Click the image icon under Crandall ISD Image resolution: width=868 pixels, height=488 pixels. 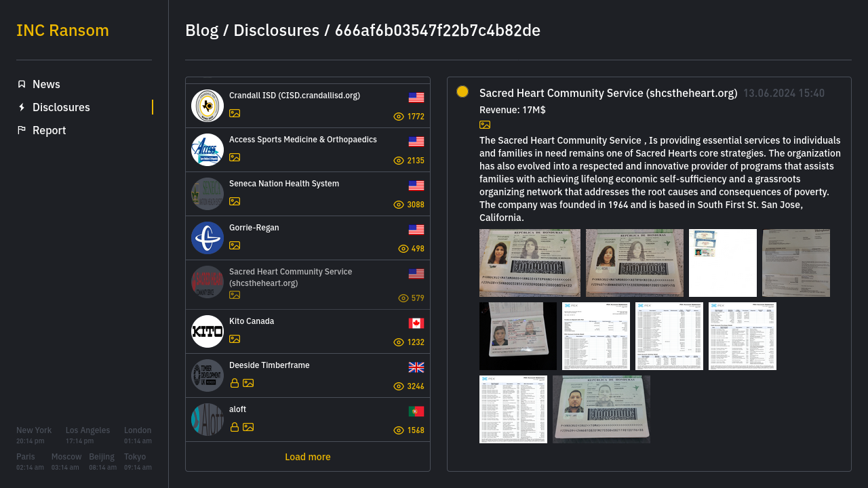tap(235, 113)
